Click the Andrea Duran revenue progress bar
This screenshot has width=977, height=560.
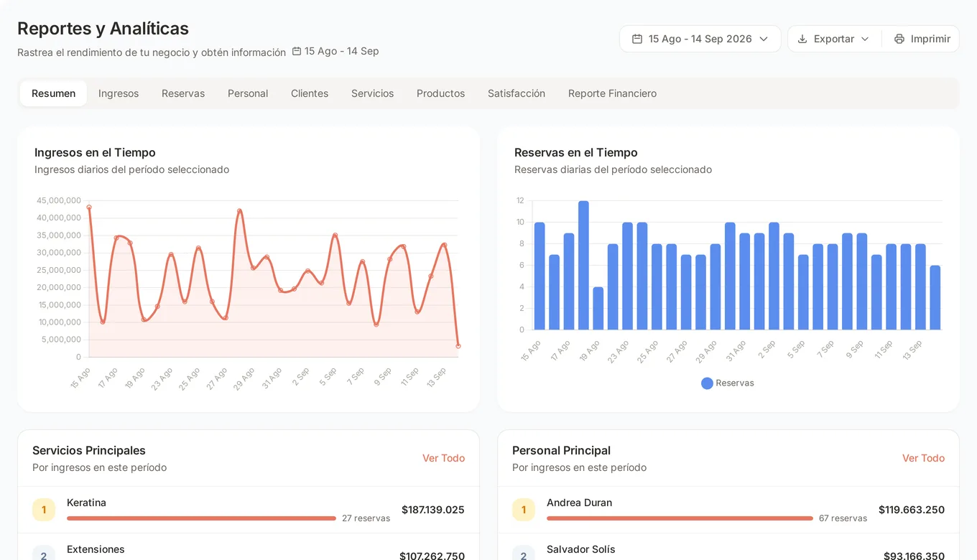pos(680,518)
